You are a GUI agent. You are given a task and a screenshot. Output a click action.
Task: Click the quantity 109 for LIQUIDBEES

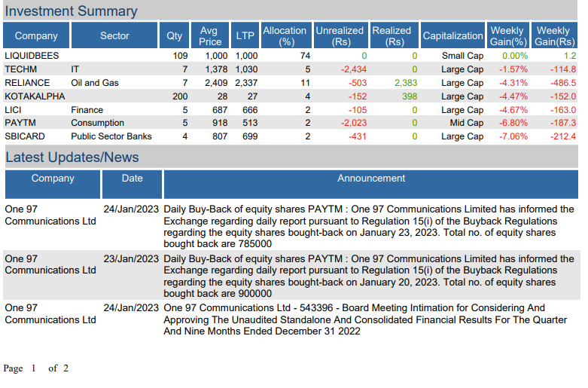coord(181,56)
